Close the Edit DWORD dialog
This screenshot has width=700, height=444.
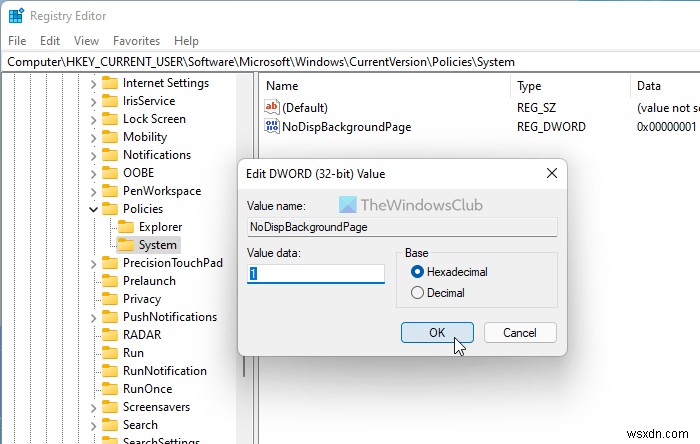point(552,173)
